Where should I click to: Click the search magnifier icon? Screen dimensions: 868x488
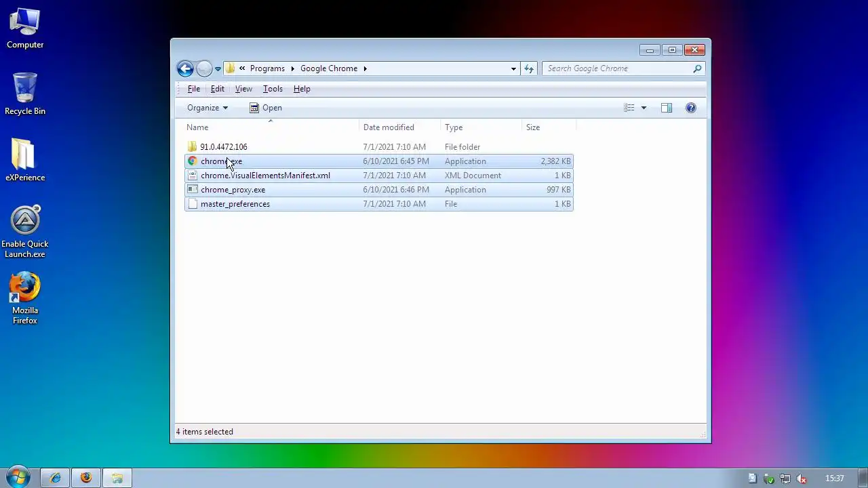[697, 68]
